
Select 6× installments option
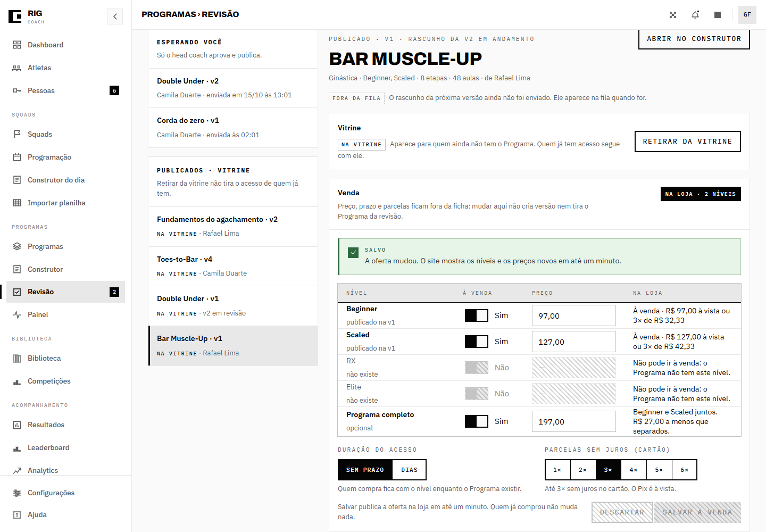(x=685, y=470)
